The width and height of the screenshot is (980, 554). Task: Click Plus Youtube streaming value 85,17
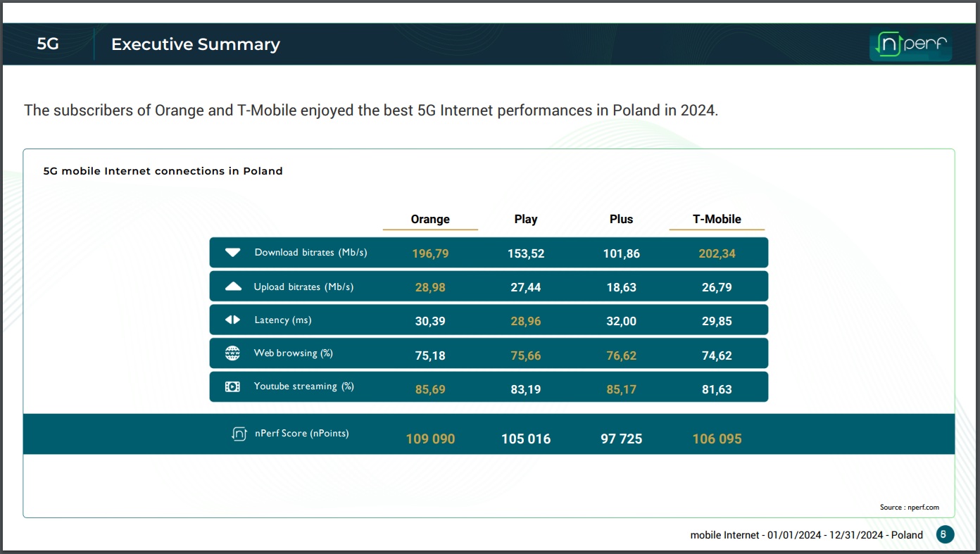(622, 389)
